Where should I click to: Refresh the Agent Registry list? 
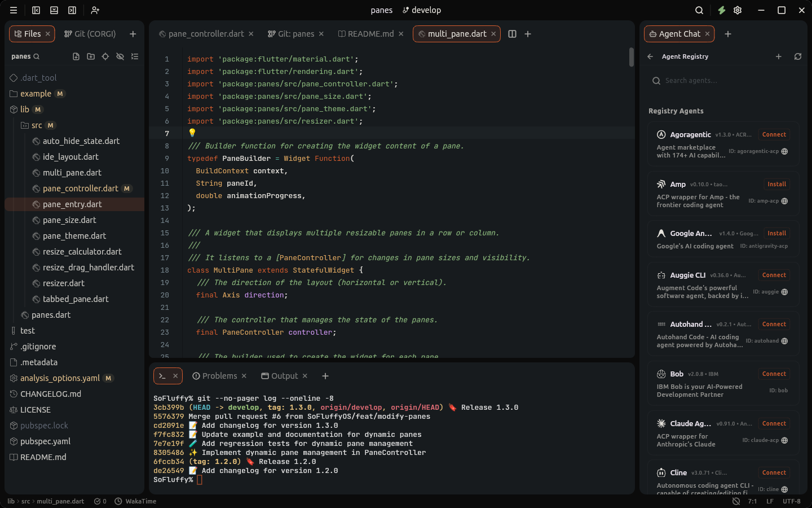(x=798, y=56)
